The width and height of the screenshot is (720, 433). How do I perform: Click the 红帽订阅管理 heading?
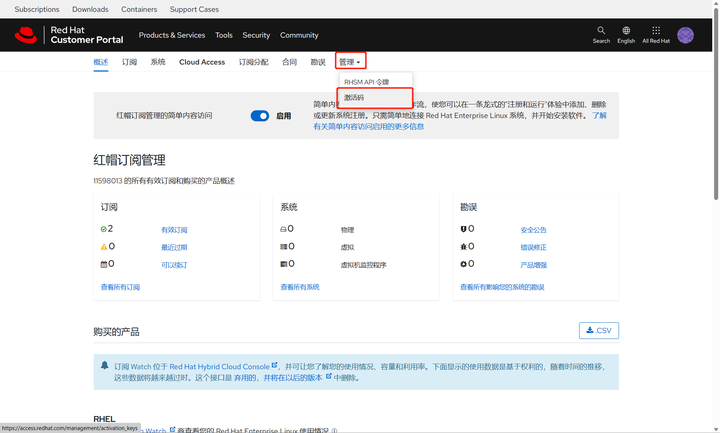coord(129,160)
